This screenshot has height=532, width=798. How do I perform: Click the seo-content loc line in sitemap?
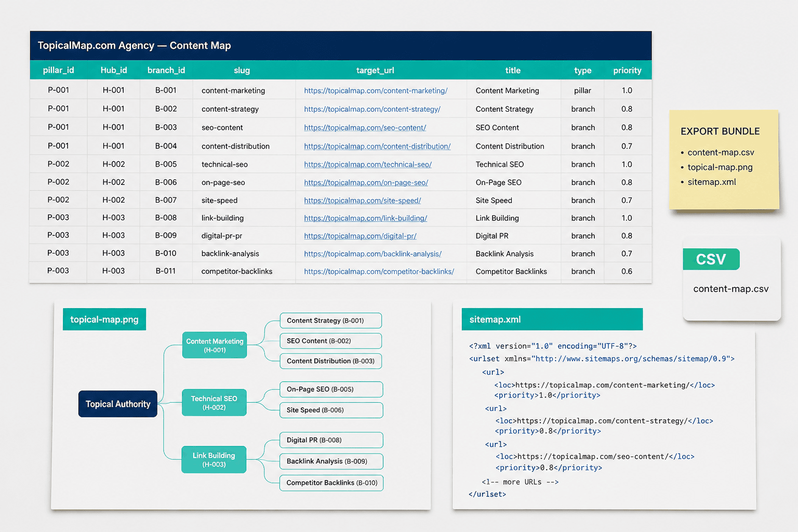click(595, 457)
